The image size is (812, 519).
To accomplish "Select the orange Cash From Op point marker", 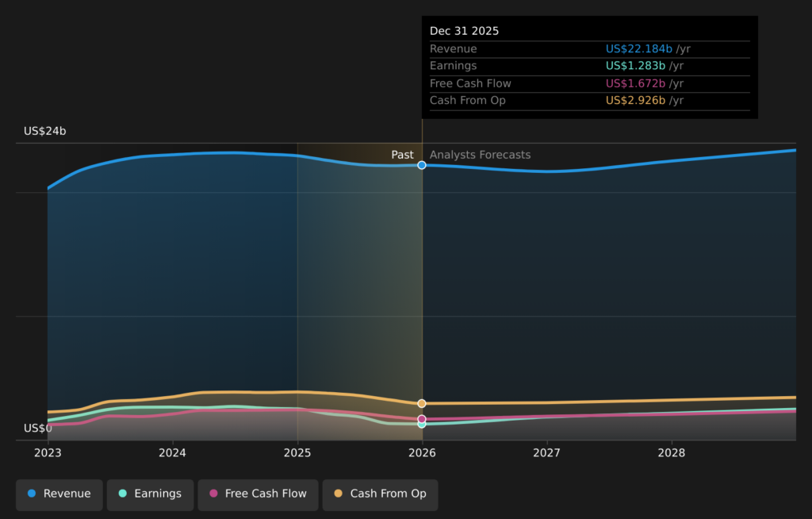I will pos(422,403).
